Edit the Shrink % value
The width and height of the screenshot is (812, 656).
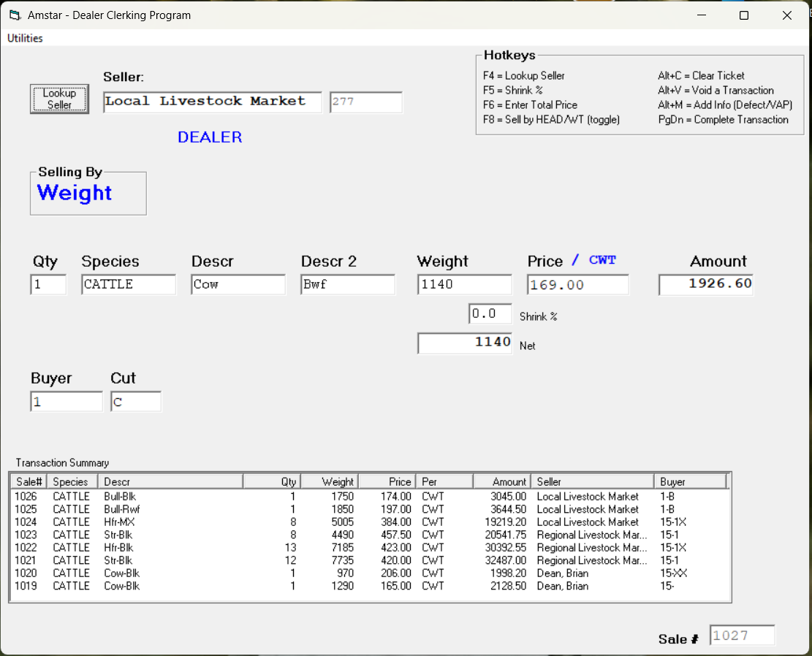click(490, 313)
